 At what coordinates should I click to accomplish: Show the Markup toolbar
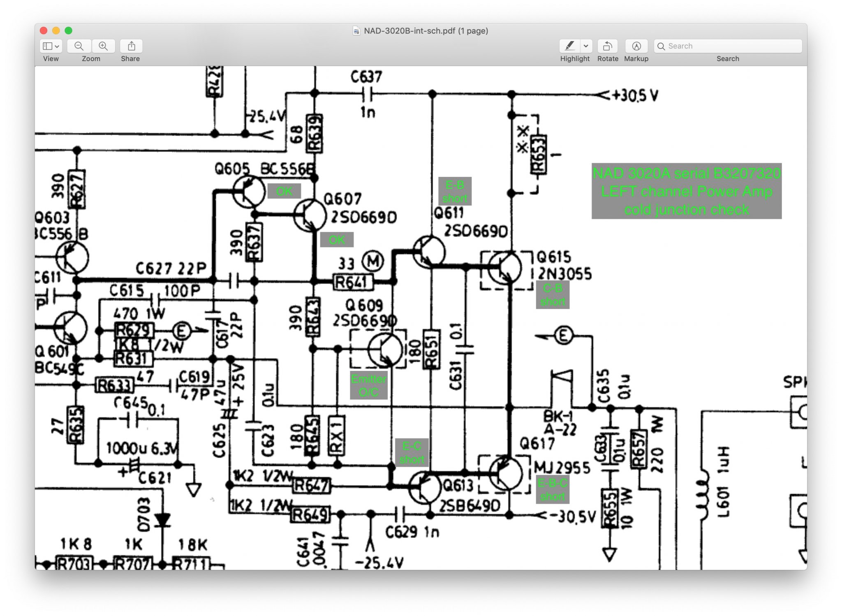tap(636, 46)
